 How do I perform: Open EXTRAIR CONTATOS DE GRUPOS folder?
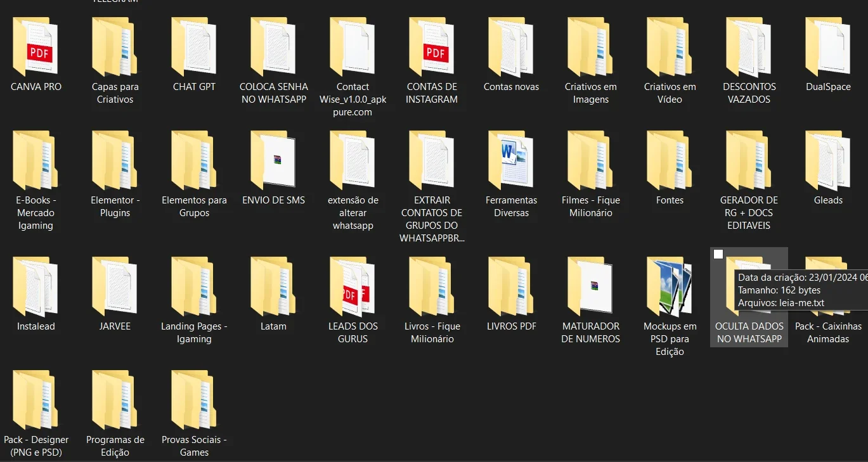432,160
